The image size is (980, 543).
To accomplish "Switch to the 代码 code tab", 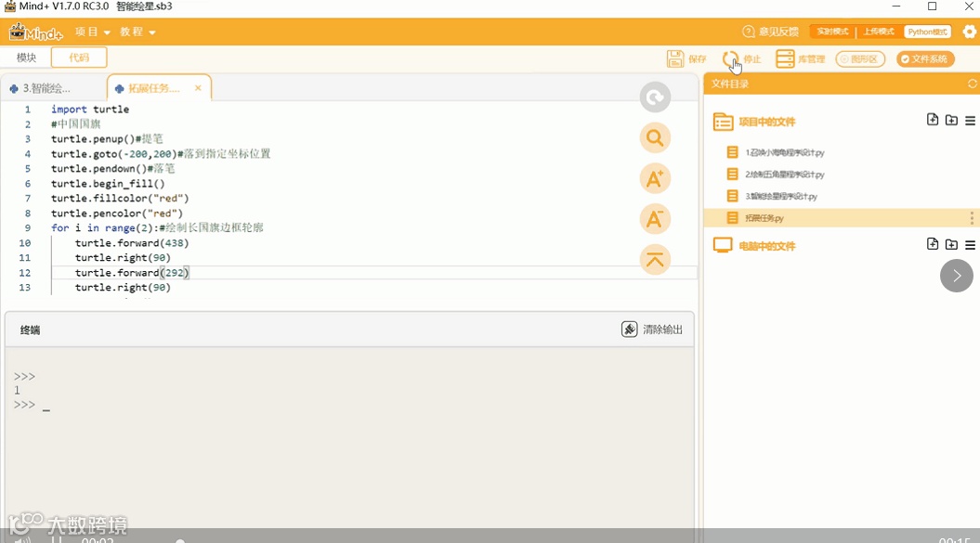I will [x=79, y=58].
